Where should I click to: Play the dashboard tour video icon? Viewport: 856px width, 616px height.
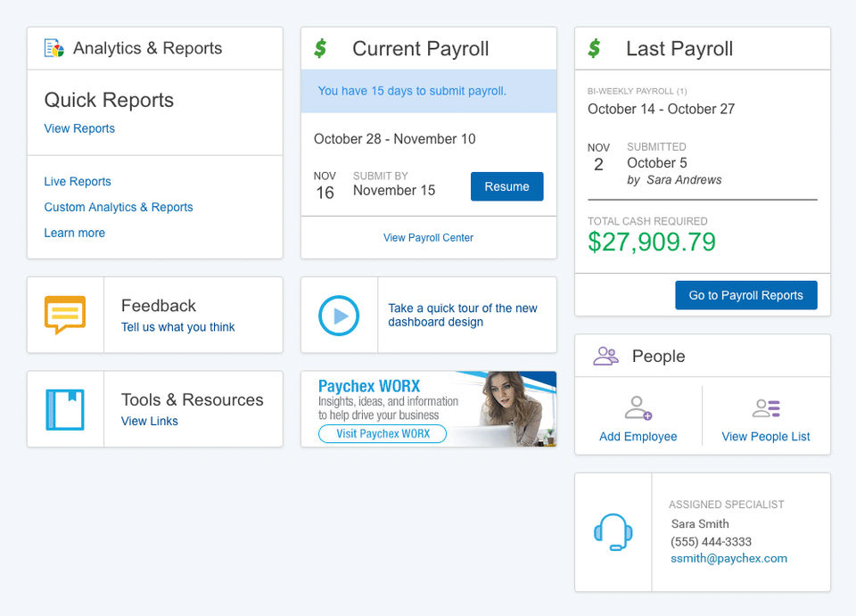pyautogui.click(x=339, y=316)
